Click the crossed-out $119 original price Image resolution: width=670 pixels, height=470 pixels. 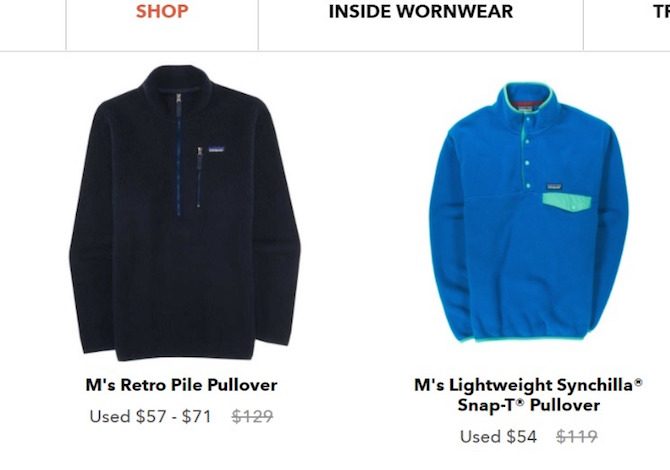[x=577, y=437]
